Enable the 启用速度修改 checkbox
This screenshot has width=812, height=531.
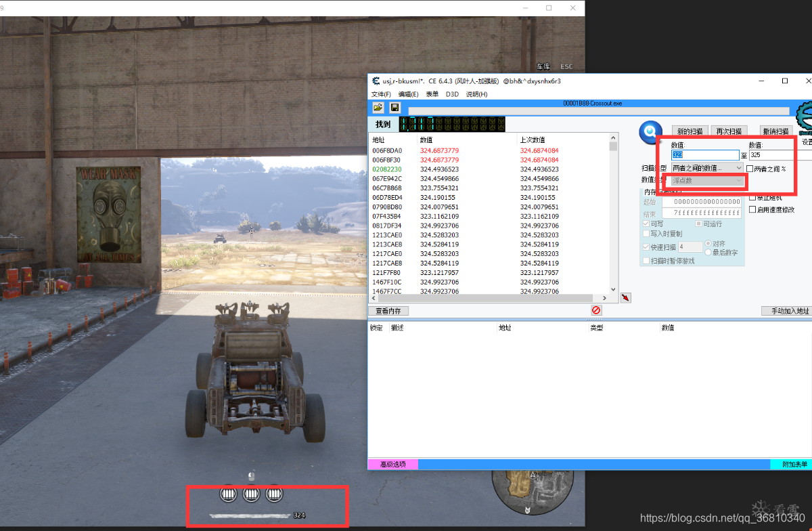tap(752, 210)
